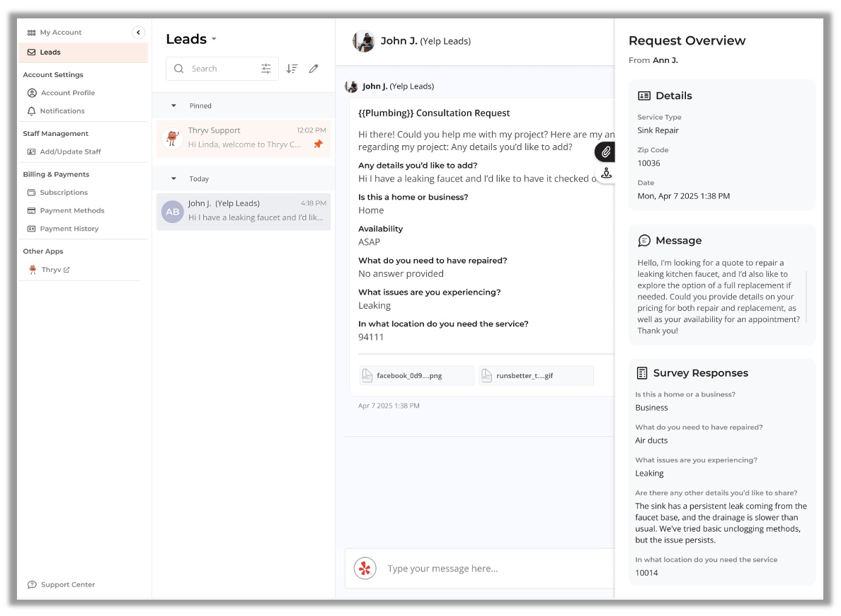Click the sort order icon
The width and height of the screenshot is (841, 616).
click(292, 69)
